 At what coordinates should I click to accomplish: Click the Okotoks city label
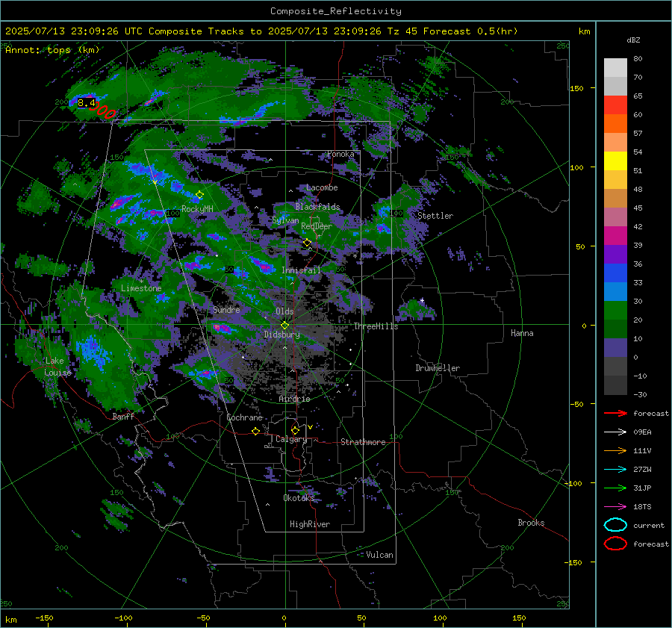click(x=299, y=497)
